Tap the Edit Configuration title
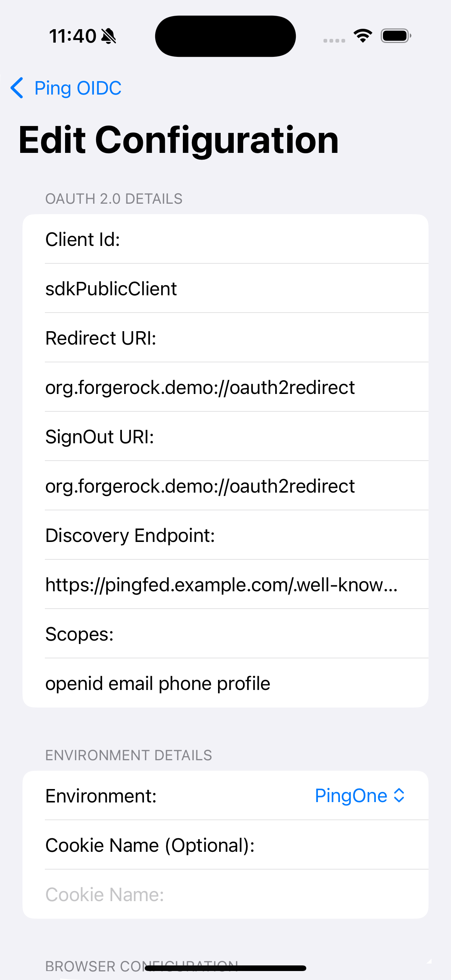 (178, 141)
